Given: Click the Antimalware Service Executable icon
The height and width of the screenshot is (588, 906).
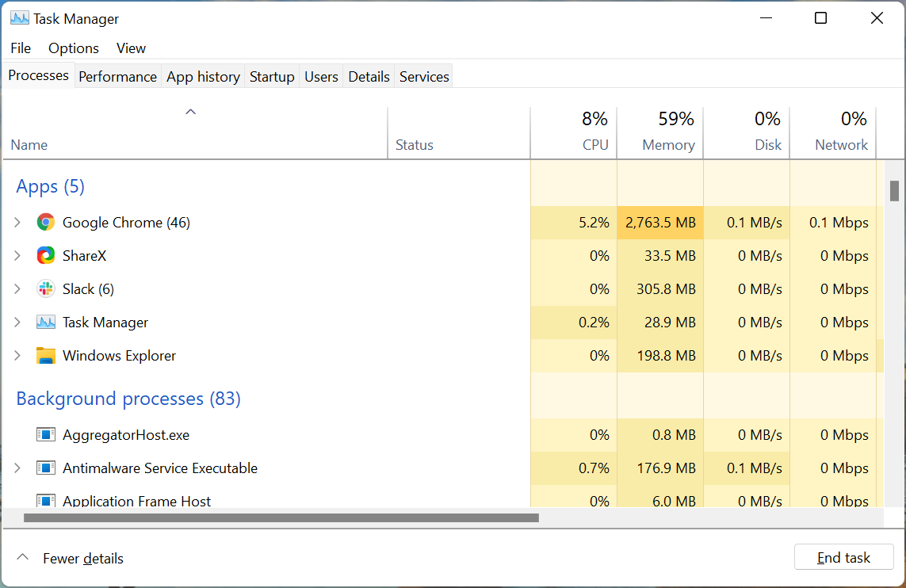Looking at the screenshot, I should 45,468.
